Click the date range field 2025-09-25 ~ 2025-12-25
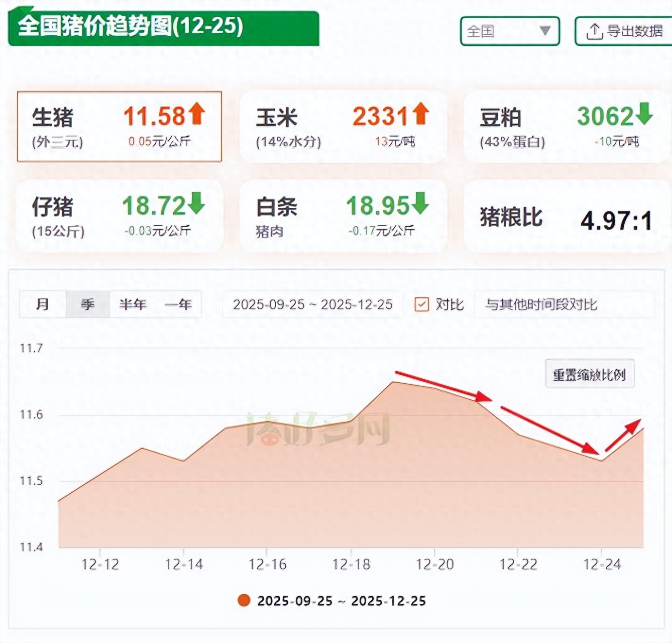 click(x=312, y=304)
